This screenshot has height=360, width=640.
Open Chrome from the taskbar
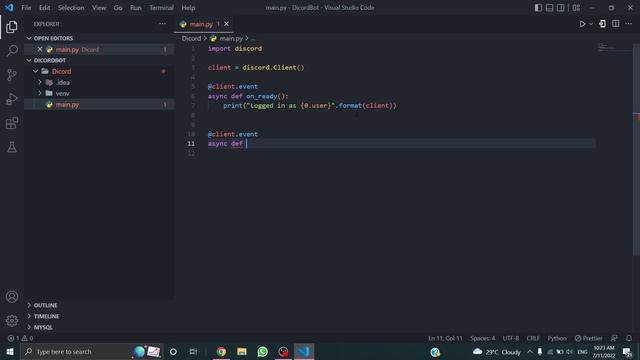point(221,351)
